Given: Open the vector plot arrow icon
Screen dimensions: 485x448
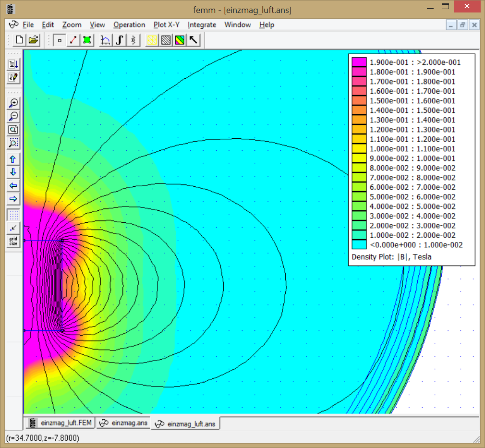Looking at the screenshot, I should coord(194,40).
